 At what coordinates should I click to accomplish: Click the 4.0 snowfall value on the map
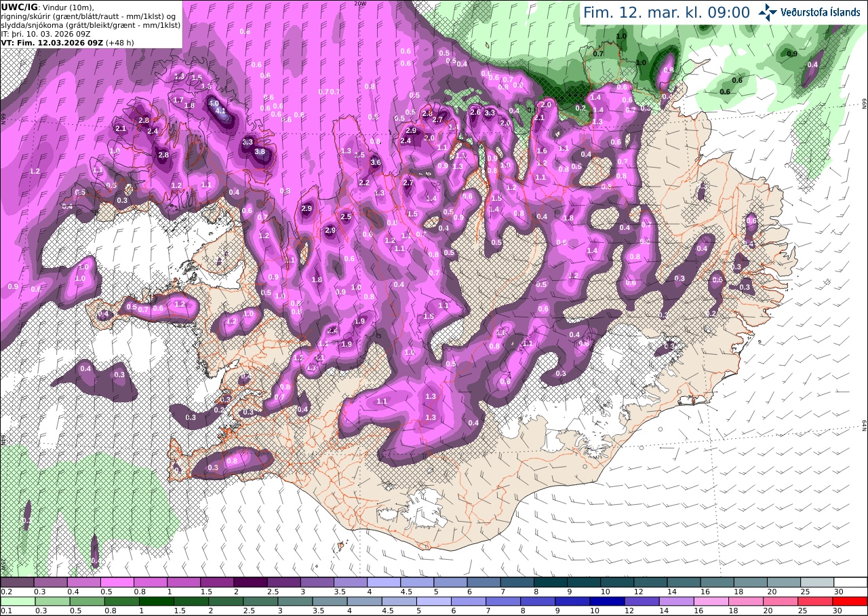[213, 103]
